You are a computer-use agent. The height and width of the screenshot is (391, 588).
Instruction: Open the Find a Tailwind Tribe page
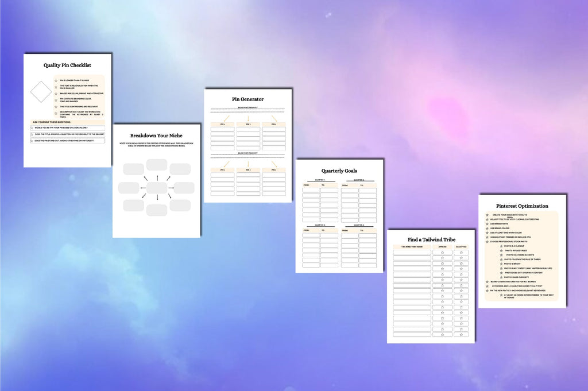[x=431, y=287]
